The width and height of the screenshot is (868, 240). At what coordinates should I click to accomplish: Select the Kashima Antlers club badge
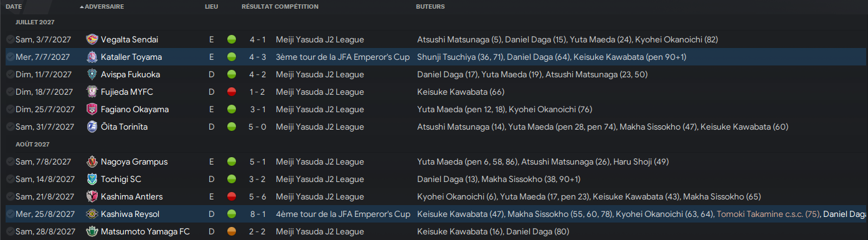92,196
